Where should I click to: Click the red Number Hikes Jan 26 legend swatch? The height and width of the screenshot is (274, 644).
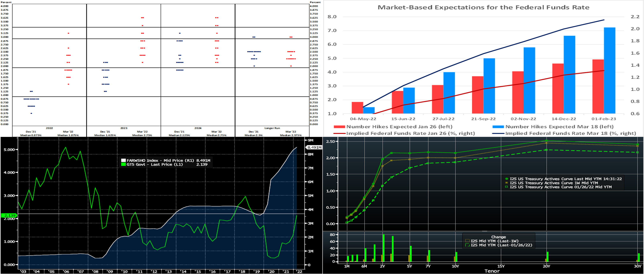click(339, 127)
